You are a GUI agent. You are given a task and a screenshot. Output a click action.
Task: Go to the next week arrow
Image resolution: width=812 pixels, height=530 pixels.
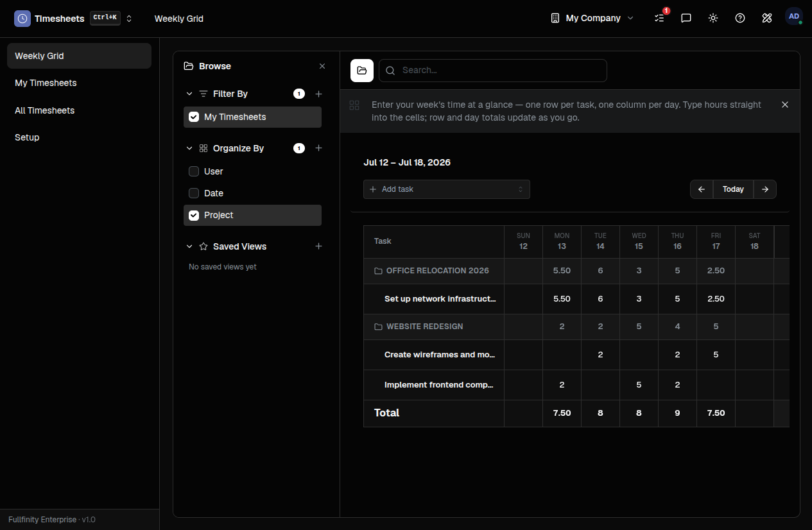(765, 189)
